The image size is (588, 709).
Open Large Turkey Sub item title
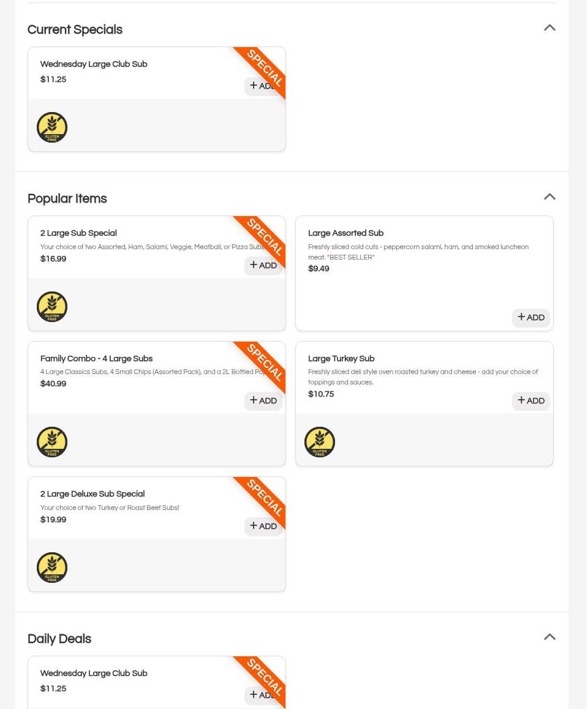[x=341, y=359]
